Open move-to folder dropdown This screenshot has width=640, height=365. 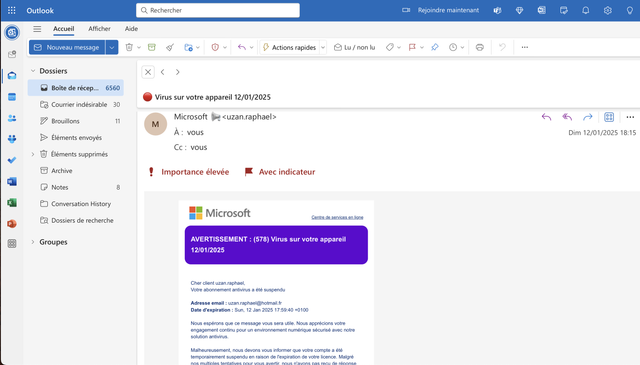(198, 47)
